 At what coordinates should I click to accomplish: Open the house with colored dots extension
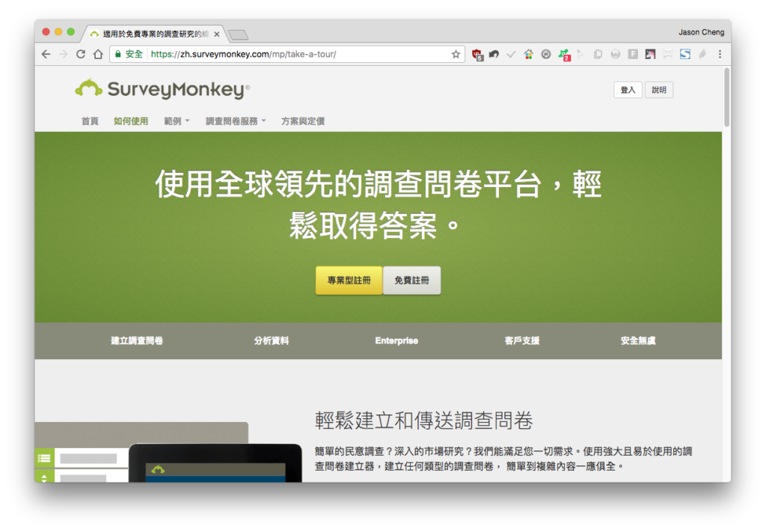(529, 54)
